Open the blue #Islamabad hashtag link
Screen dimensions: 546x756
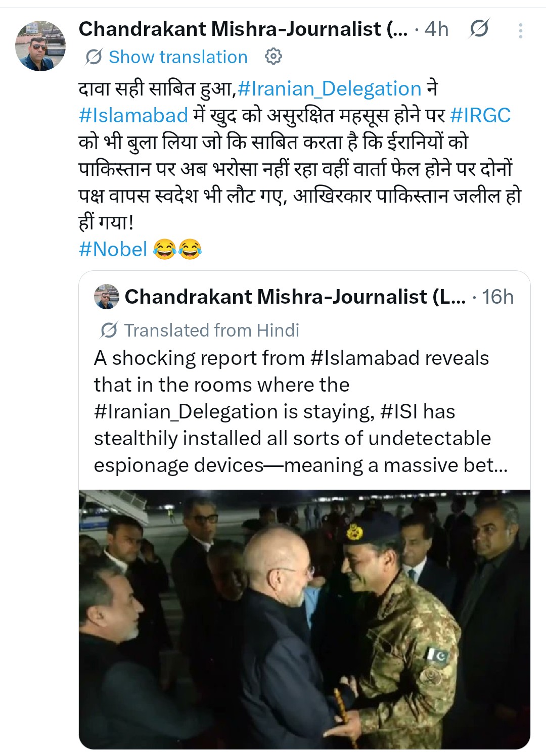point(133,115)
